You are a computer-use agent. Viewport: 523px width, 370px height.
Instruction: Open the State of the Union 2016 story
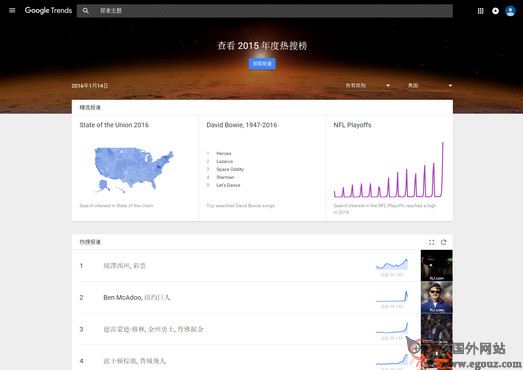[114, 125]
